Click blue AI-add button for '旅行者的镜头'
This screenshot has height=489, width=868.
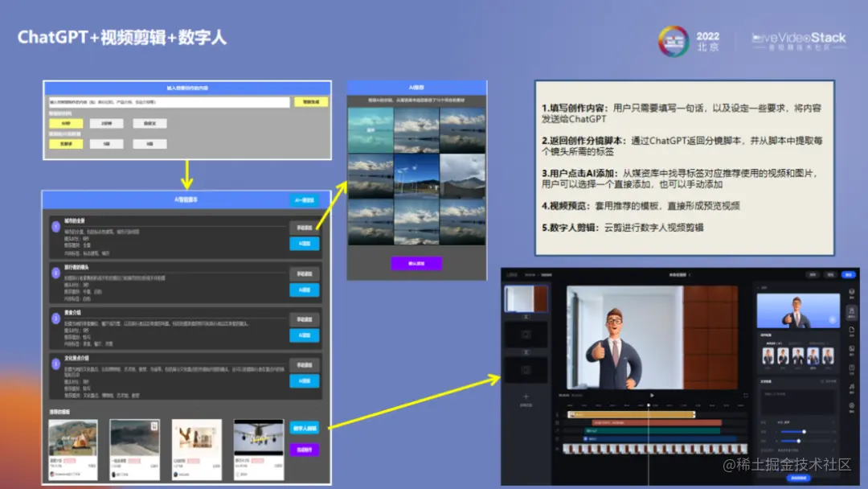coord(305,290)
